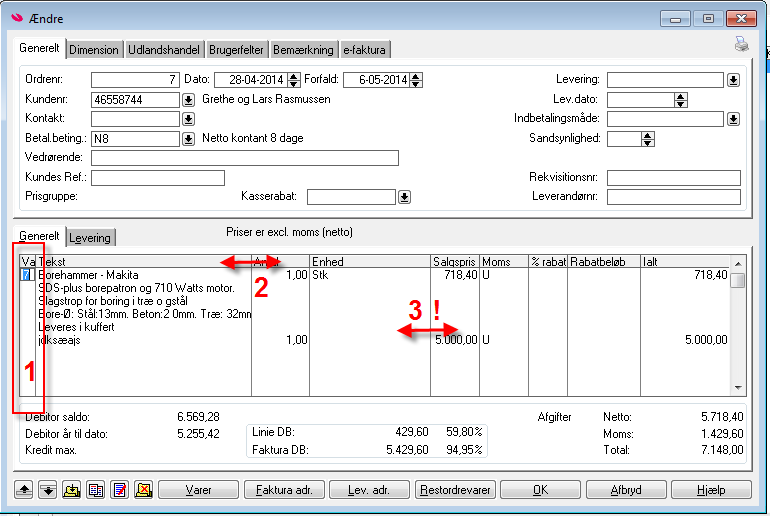
Task: Open the Kontakt lookup arrow
Action: click(x=188, y=119)
